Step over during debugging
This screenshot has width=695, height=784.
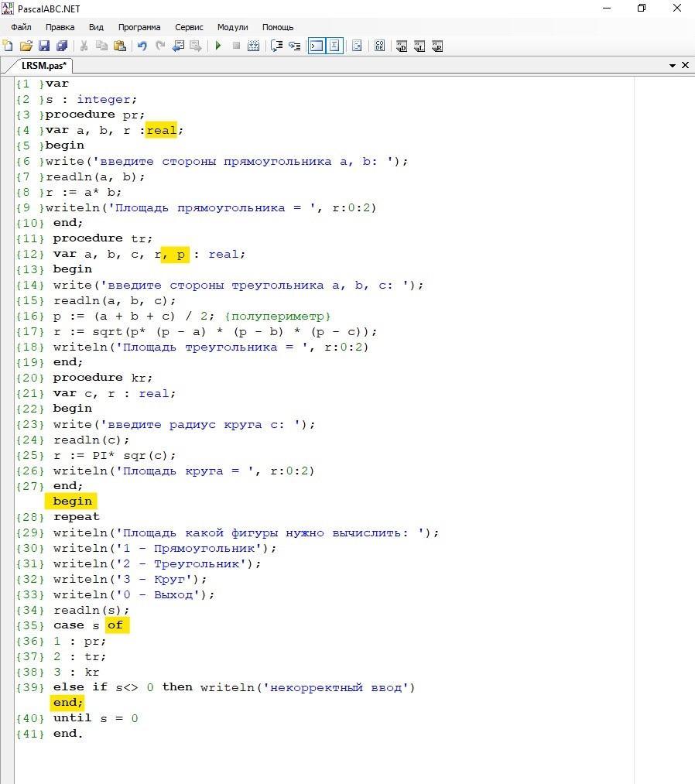click(276, 46)
